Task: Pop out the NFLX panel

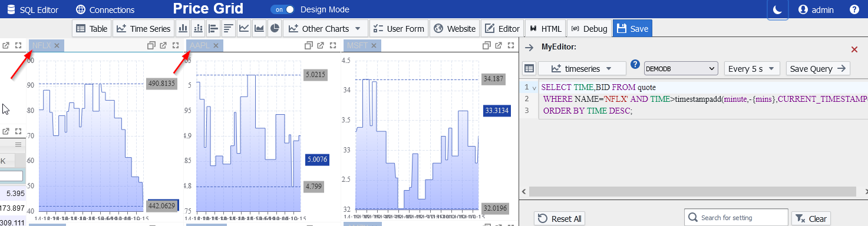Action: (x=163, y=45)
